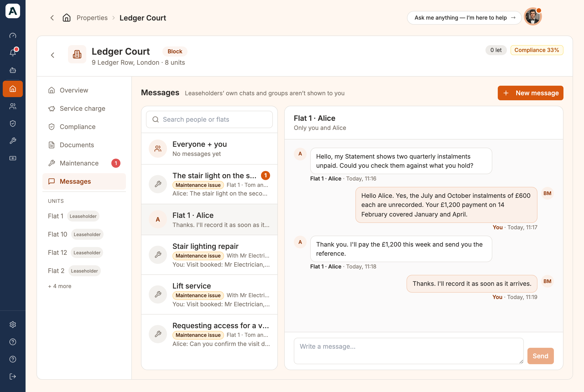Select the Messages section
584x392 pixels.
(84, 181)
